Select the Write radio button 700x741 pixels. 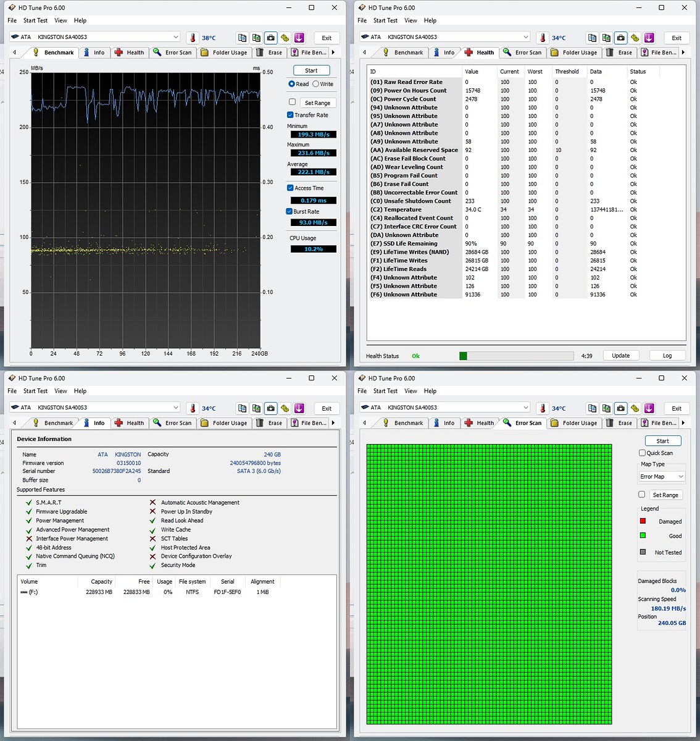tap(315, 84)
